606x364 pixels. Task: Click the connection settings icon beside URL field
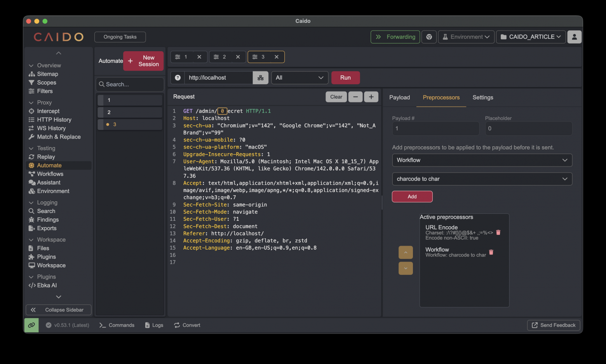pos(260,78)
